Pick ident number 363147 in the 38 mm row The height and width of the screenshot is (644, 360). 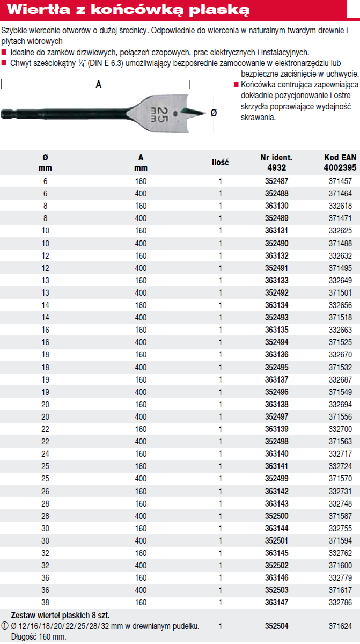tap(276, 603)
